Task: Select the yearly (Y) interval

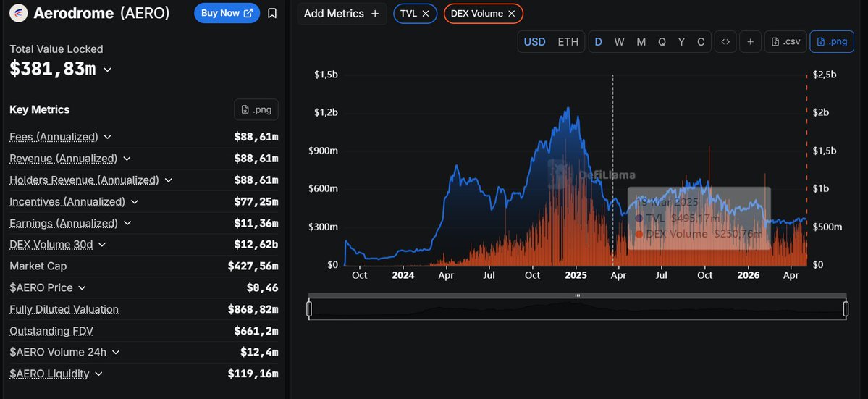Action: click(681, 42)
